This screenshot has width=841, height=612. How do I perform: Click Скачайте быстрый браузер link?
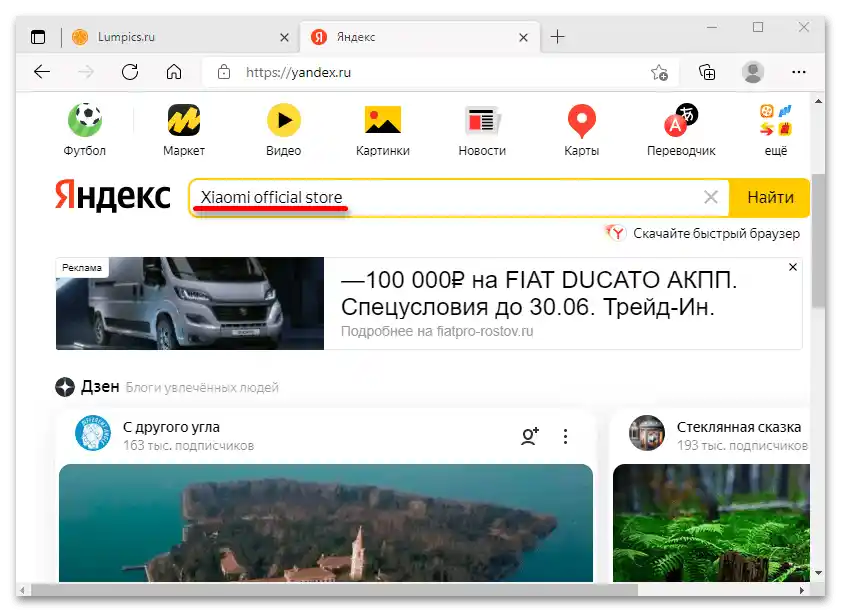[x=716, y=233]
